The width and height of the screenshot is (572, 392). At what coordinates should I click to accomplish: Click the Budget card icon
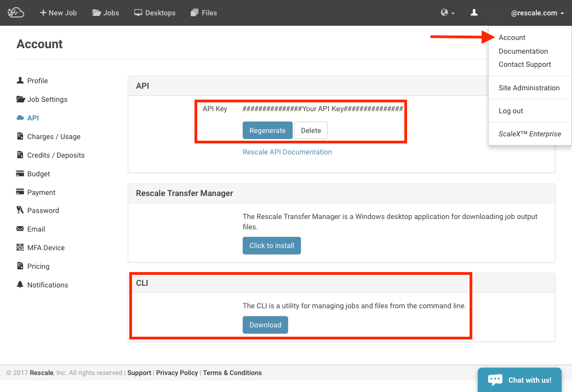(20, 173)
